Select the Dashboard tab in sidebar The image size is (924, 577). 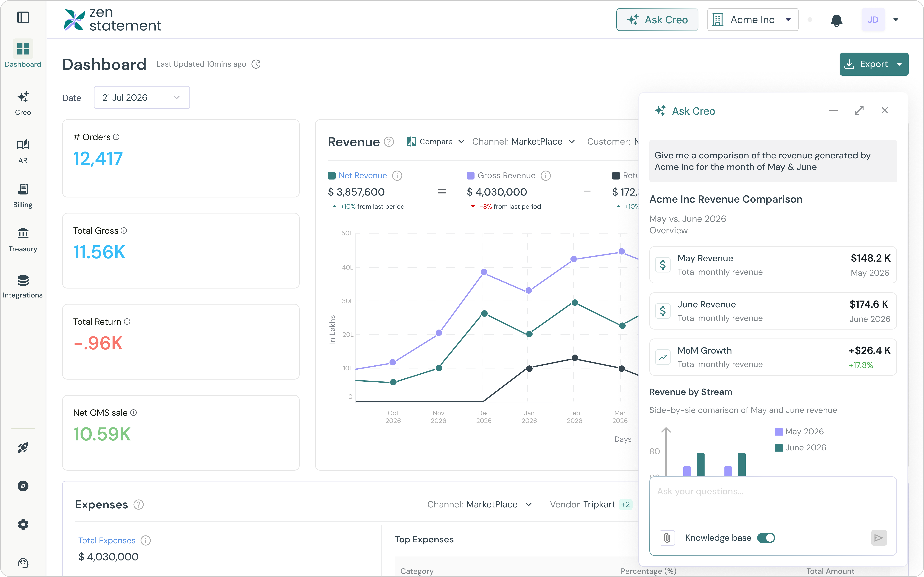(x=23, y=54)
